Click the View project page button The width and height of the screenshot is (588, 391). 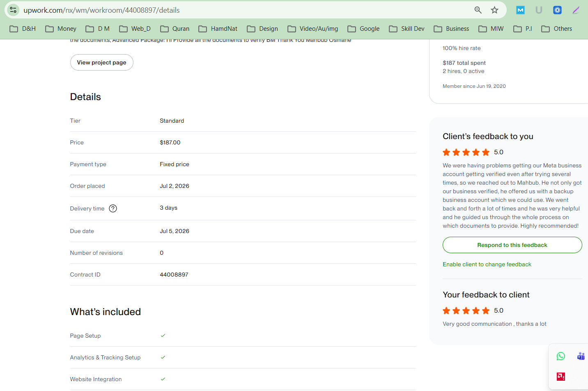[x=102, y=62]
